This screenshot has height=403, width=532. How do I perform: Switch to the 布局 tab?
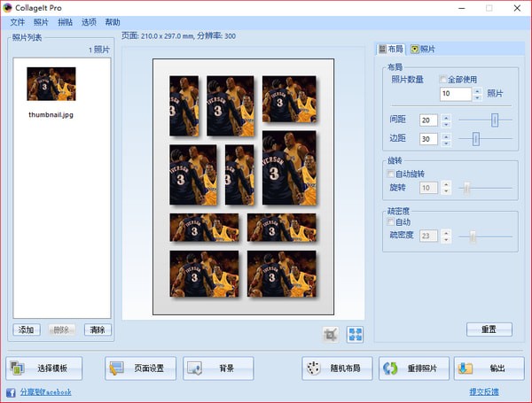click(391, 49)
